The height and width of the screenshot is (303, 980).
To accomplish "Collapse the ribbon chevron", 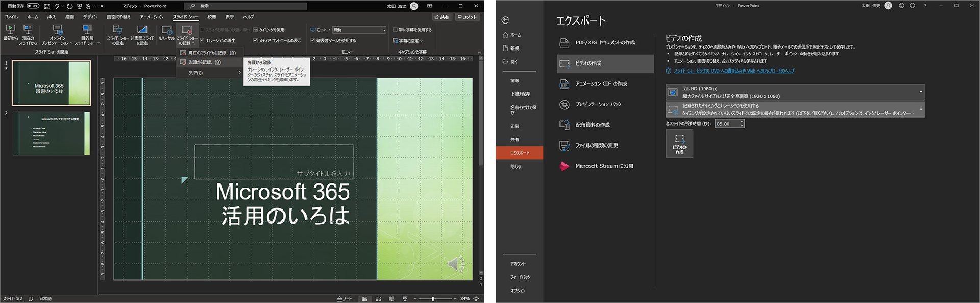I will [x=479, y=52].
